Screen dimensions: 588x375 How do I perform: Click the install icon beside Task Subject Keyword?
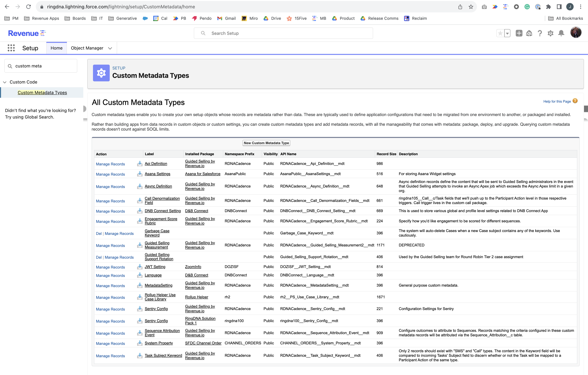click(x=140, y=355)
